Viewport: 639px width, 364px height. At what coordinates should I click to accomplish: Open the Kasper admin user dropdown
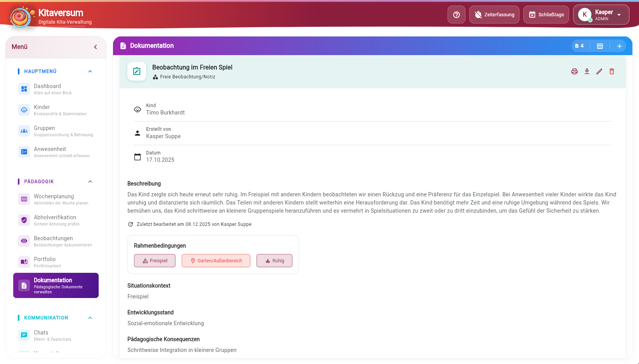pos(601,15)
